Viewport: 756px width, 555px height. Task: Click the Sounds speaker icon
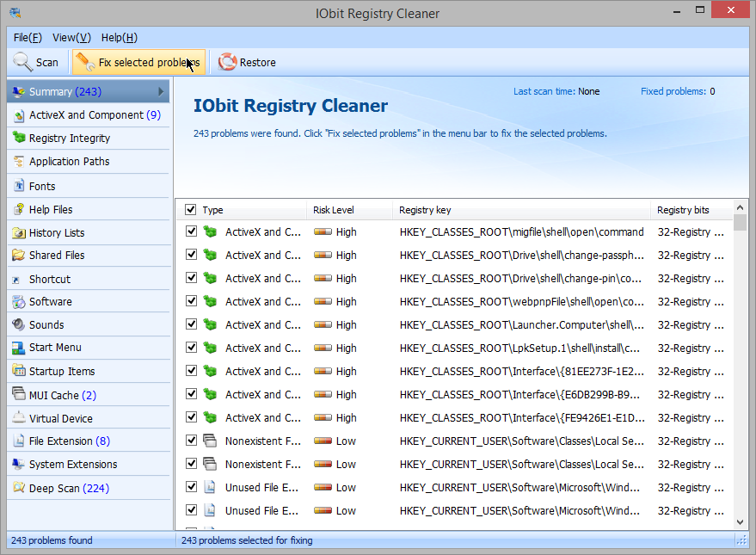(x=19, y=324)
